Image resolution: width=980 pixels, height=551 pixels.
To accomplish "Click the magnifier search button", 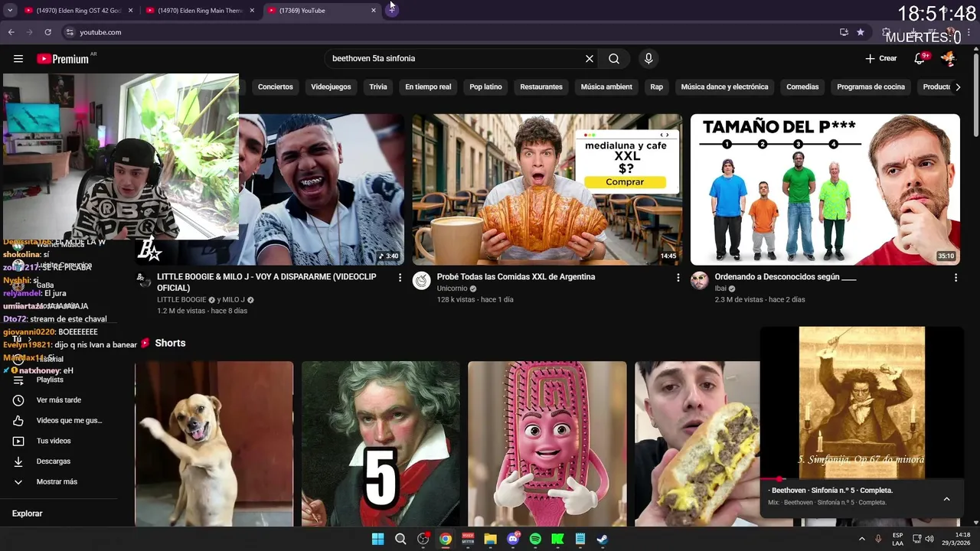I will pyautogui.click(x=614, y=59).
